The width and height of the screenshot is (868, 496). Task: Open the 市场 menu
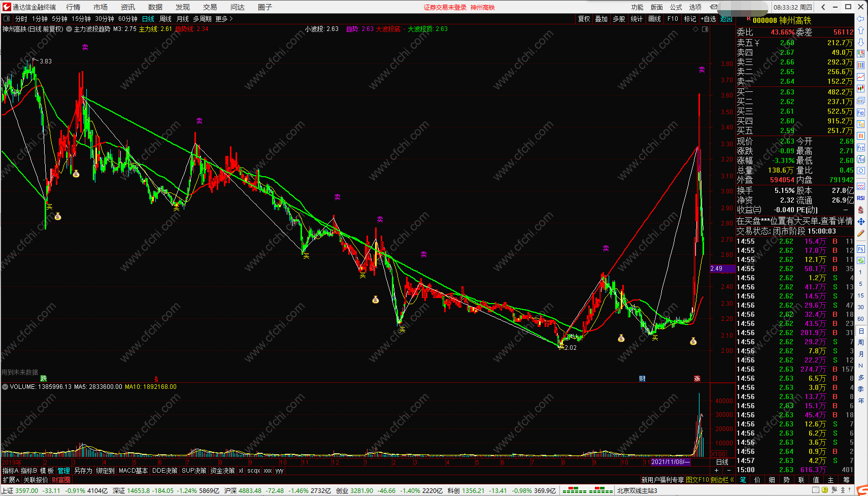pos(101,7)
